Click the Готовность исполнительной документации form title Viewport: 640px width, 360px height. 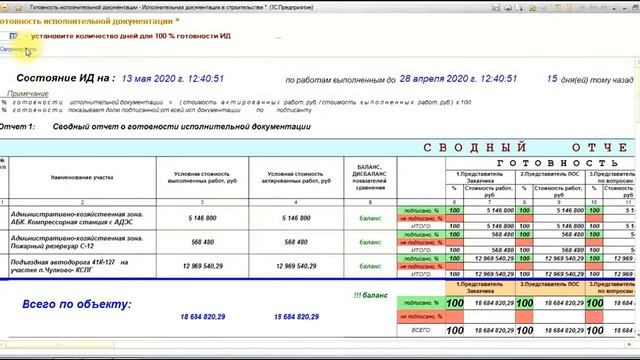[89, 21]
